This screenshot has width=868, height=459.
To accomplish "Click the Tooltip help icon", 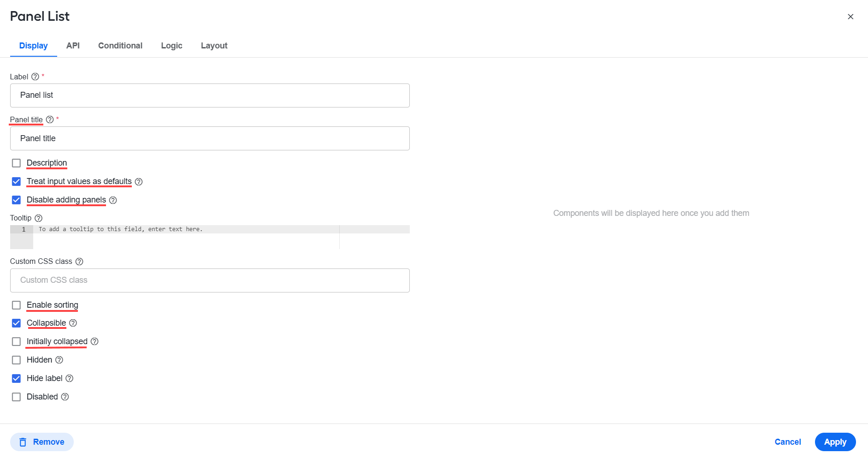I will (x=39, y=218).
